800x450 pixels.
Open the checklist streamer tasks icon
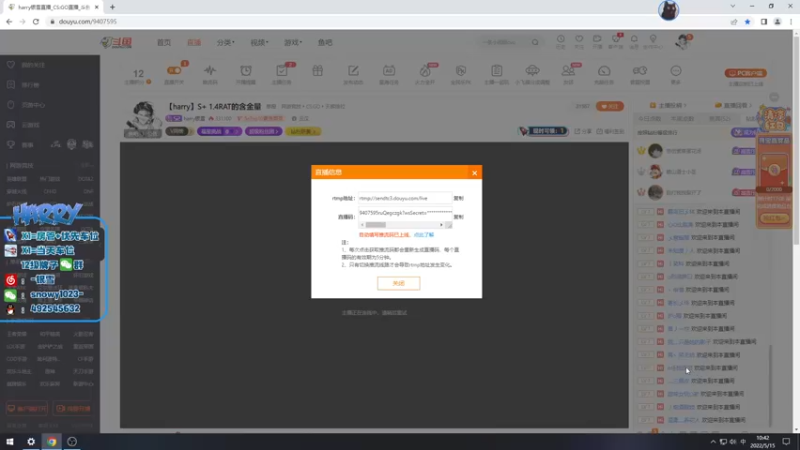pos(282,73)
